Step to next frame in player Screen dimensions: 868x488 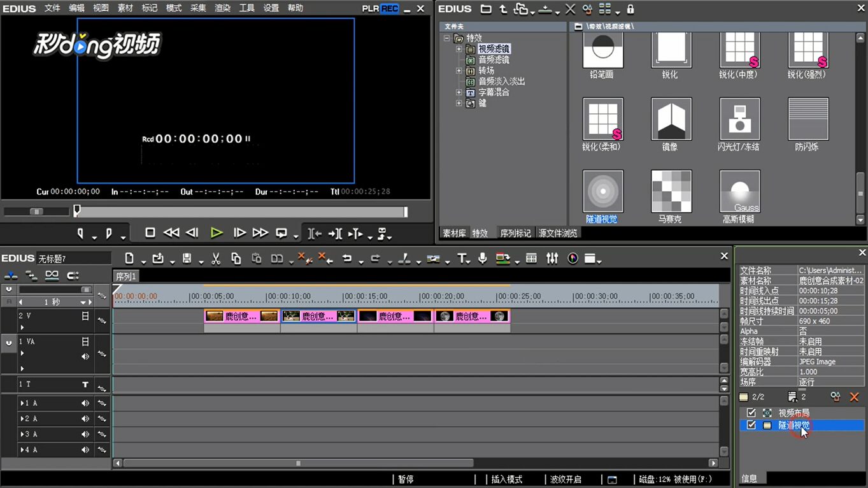pos(239,233)
